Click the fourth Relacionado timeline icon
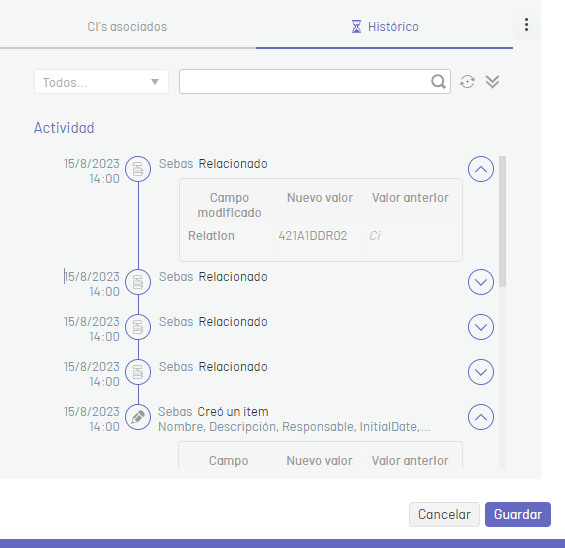565x548 pixels. 138,372
